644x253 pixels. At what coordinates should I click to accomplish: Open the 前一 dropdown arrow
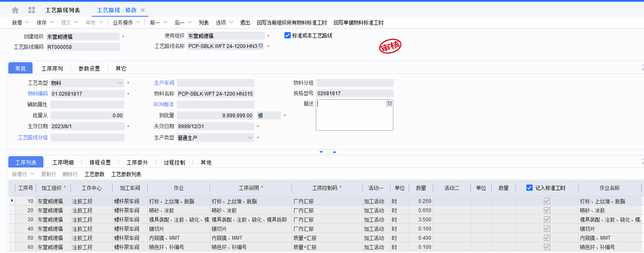(x=165, y=23)
